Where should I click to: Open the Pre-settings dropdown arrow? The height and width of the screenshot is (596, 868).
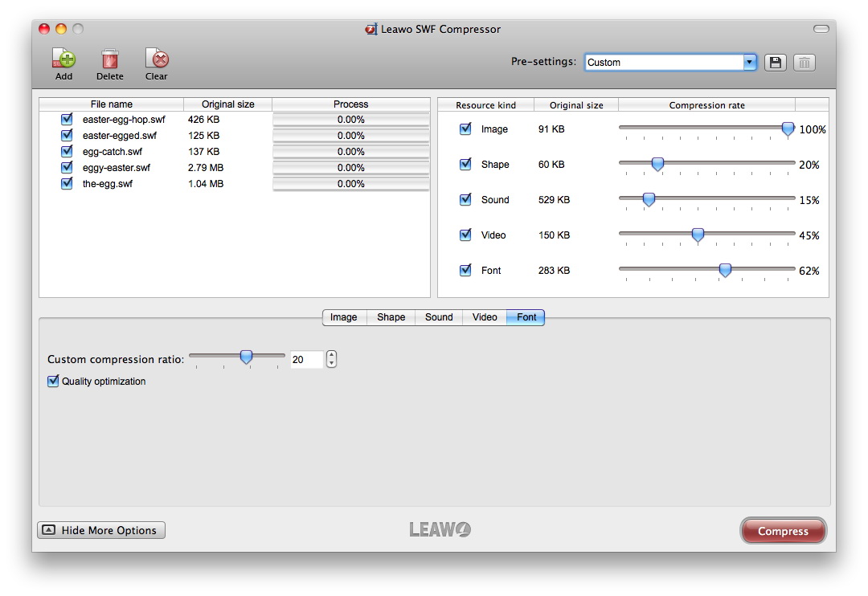[749, 63]
